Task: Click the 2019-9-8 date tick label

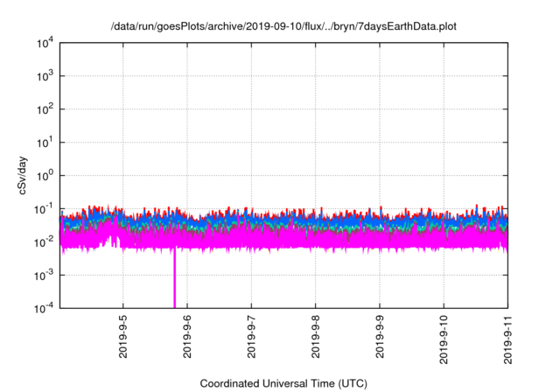Action: 315,336
